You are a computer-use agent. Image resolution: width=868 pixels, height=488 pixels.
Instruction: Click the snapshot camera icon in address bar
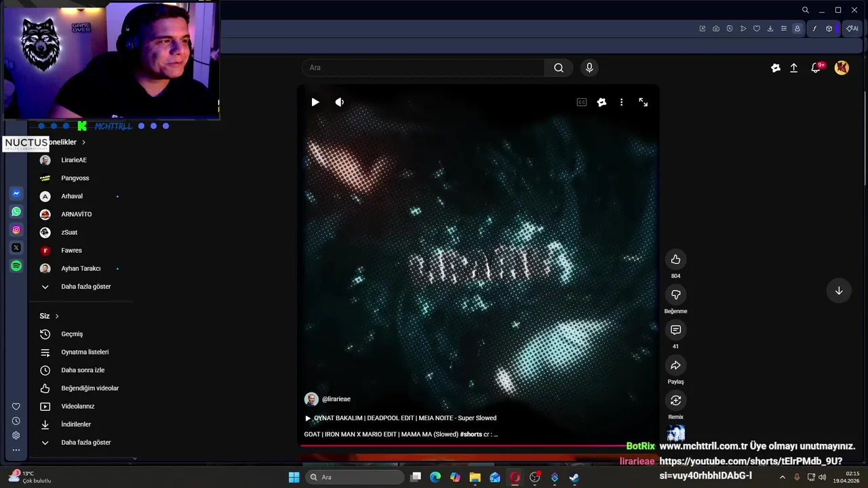[716, 28]
